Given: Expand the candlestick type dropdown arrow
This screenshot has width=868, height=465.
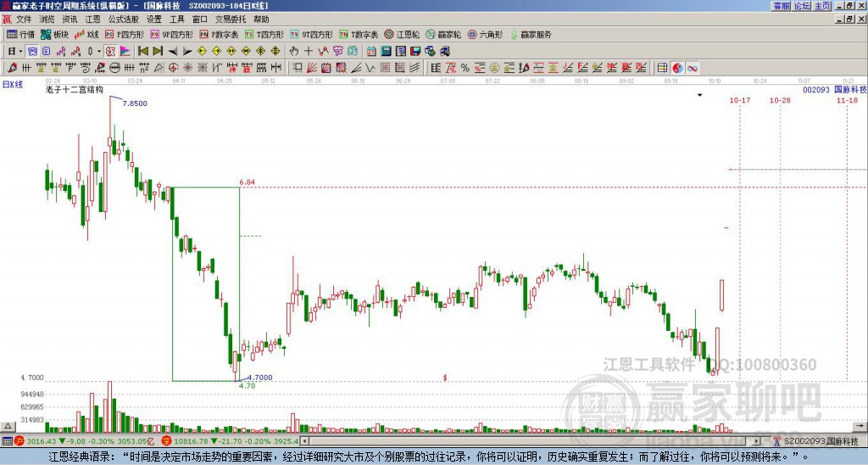Looking at the screenshot, I should pos(99,52).
